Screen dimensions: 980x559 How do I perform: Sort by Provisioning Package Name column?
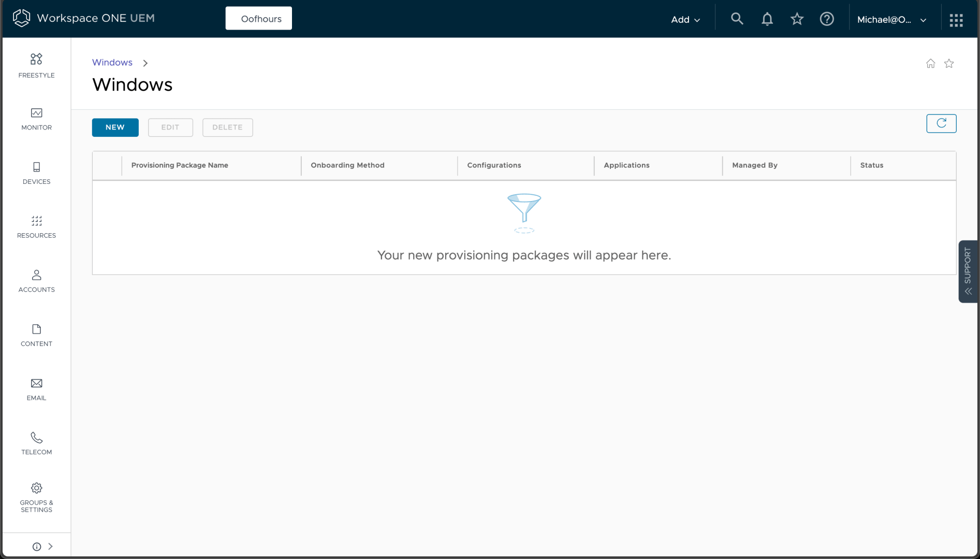(180, 165)
